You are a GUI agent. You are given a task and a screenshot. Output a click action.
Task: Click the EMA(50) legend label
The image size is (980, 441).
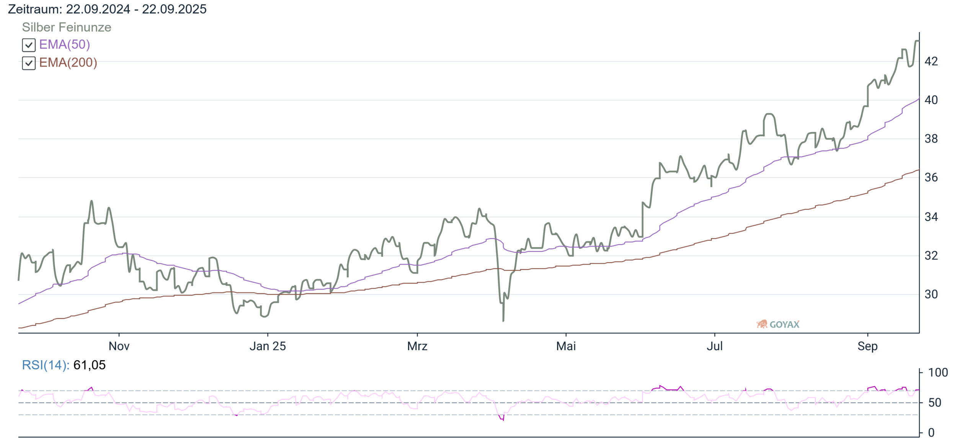[65, 45]
